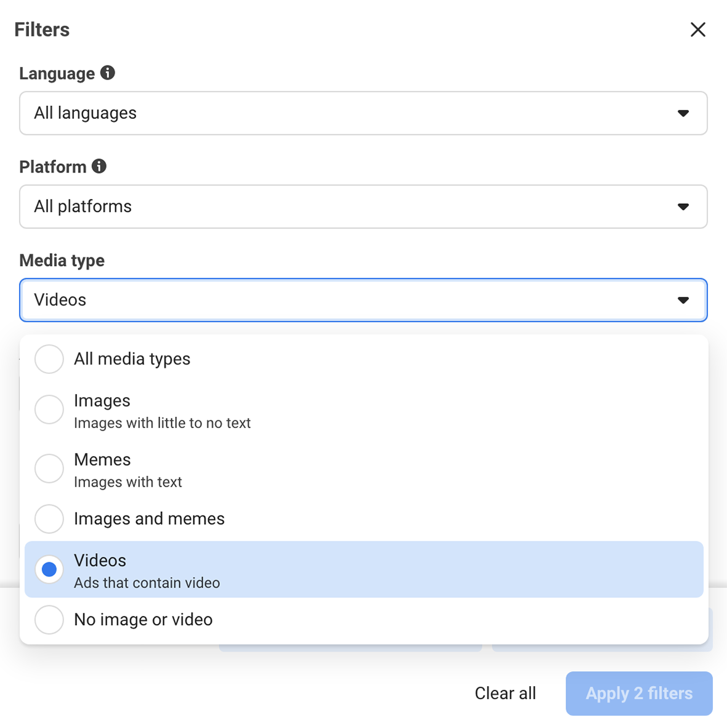Viewport: 727px width, 728px height.
Task: Select the All media types radio option
Action: coord(49,359)
